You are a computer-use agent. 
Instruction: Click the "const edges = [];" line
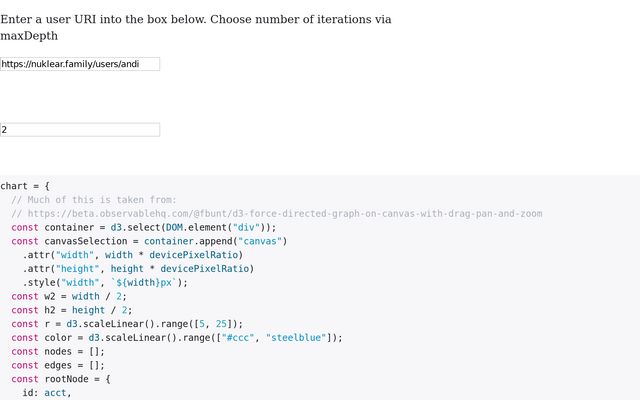tap(58, 366)
